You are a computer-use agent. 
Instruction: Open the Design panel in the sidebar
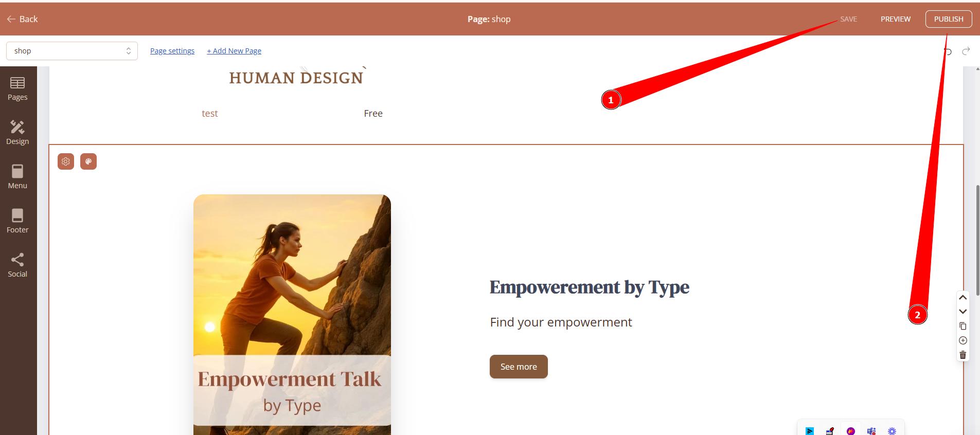point(17,133)
